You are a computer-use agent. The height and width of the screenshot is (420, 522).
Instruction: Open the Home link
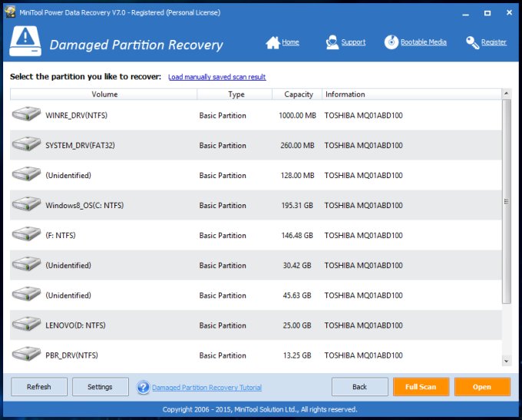click(290, 42)
